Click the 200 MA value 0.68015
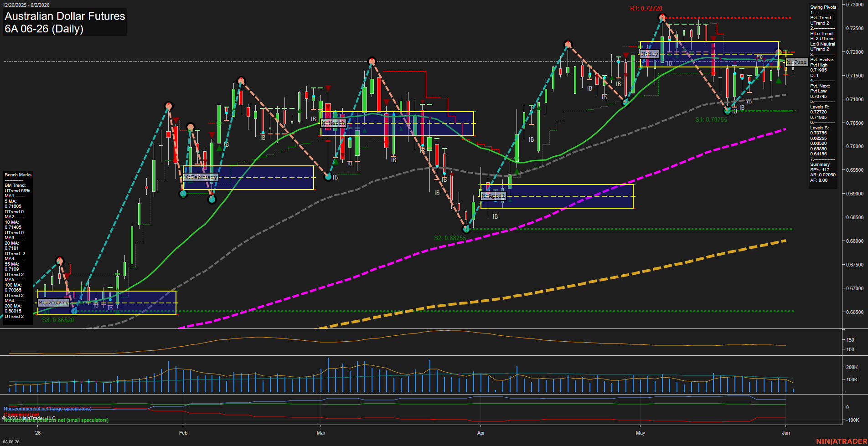868x446 pixels. (x=13, y=311)
